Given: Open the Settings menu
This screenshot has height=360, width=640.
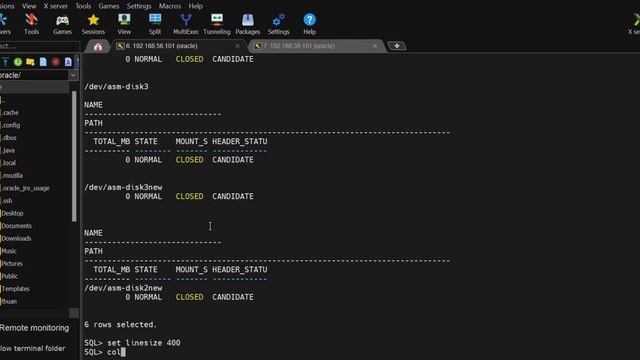Looking at the screenshot, I should 139,6.
